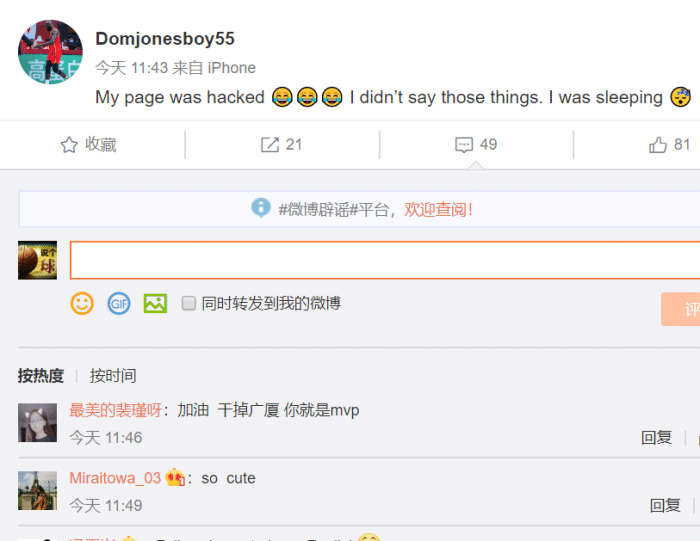Click the orange comment submit button
Screen dimensions: 700x541
coord(680,309)
